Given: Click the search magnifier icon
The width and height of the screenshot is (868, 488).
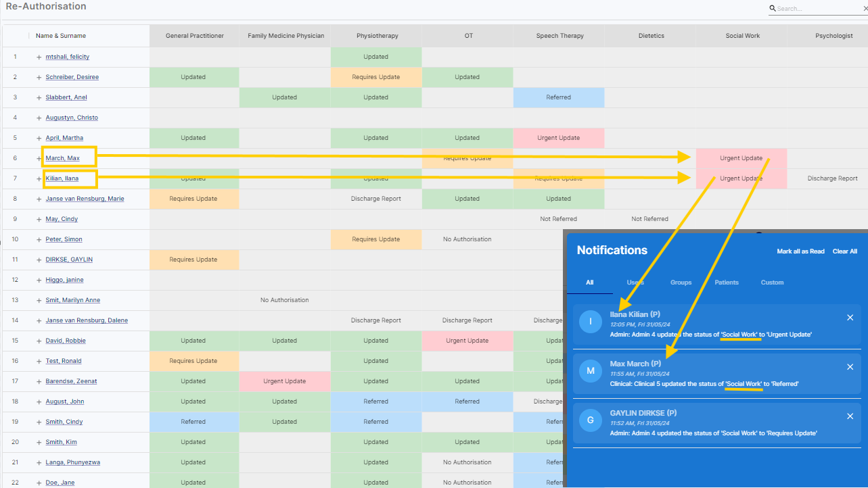Looking at the screenshot, I should pyautogui.click(x=773, y=9).
